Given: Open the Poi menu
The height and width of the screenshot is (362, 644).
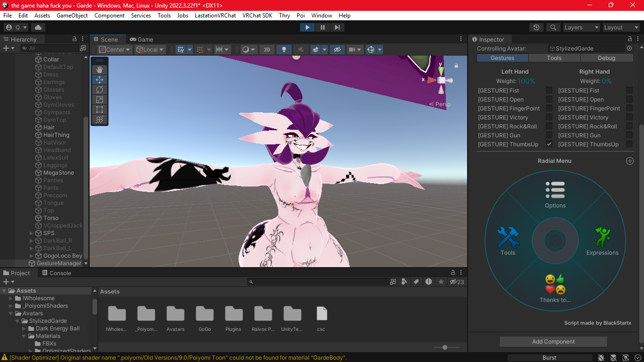Looking at the screenshot, I should [x=301, y=16].
